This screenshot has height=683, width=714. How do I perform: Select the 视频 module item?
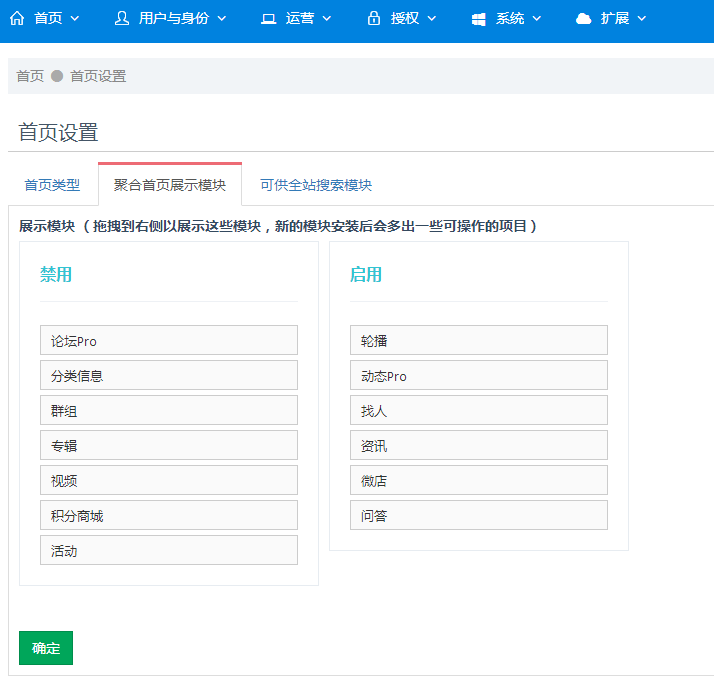pyautogui.click(x=169, y=480)
